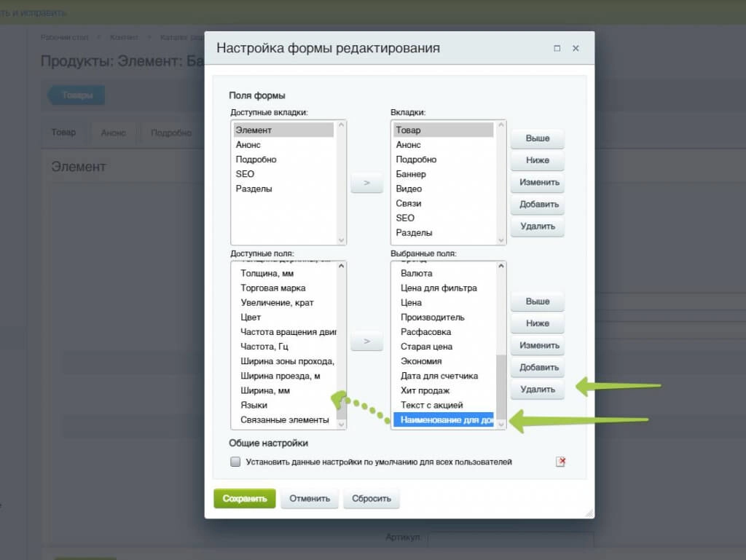Select Толщина, мм available field
Viewport: 746px width, 560px height.
coord(285,273)
